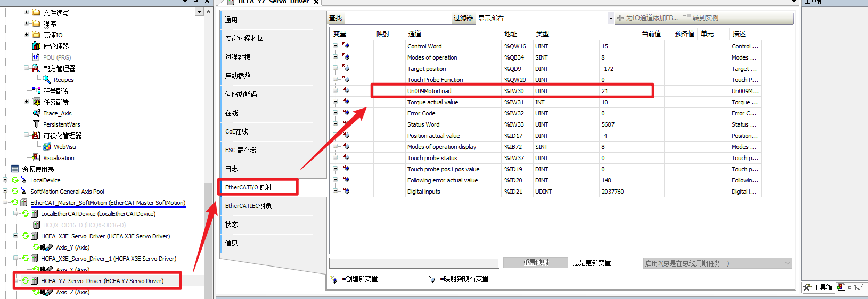Expand the 文件读写 folder node
The width and height of the screenshot is (868, 299).
click(x=26, y=12)
